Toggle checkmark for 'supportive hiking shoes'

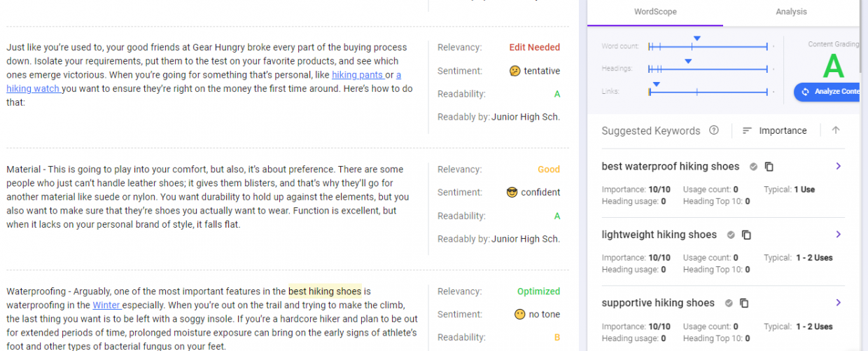point(729,303)
